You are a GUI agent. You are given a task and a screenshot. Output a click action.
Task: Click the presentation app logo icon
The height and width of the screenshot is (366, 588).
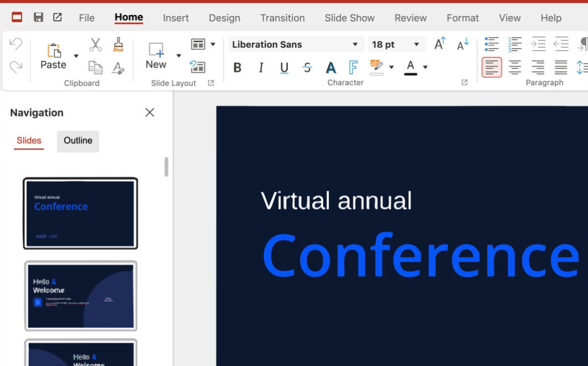pos(17,17)
